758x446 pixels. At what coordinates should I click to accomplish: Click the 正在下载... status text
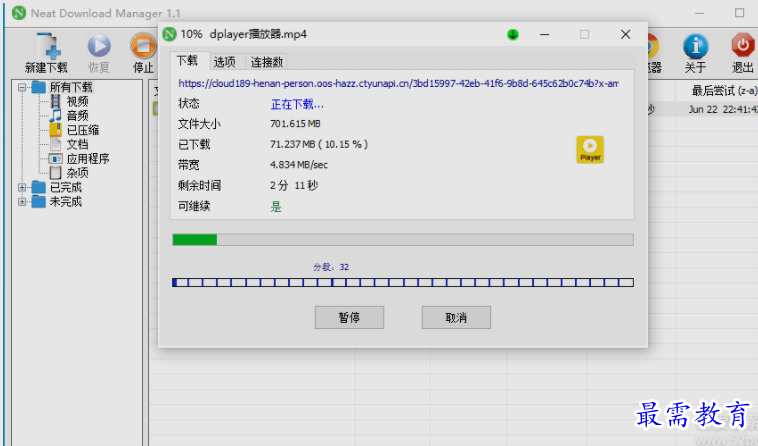click(297, 104)
